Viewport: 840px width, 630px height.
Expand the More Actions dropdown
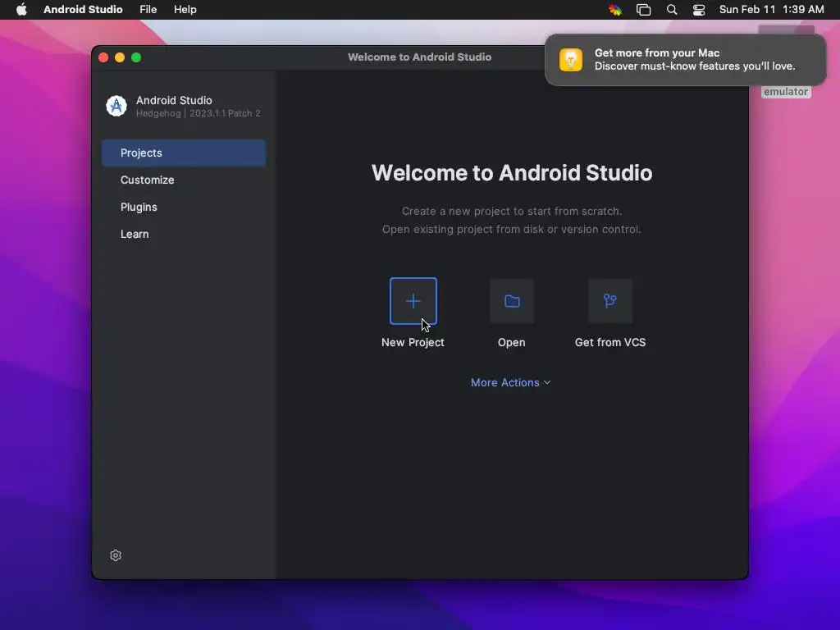[510, 382]
